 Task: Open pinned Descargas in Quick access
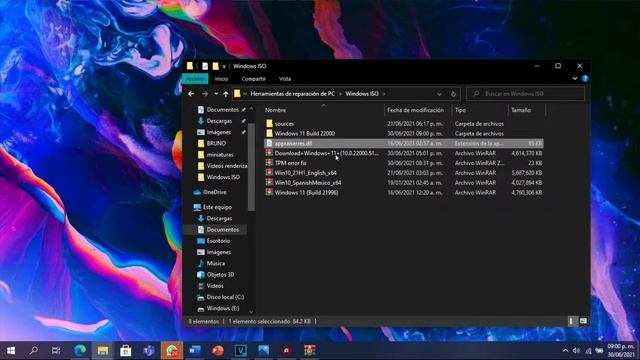pos(219,121)
